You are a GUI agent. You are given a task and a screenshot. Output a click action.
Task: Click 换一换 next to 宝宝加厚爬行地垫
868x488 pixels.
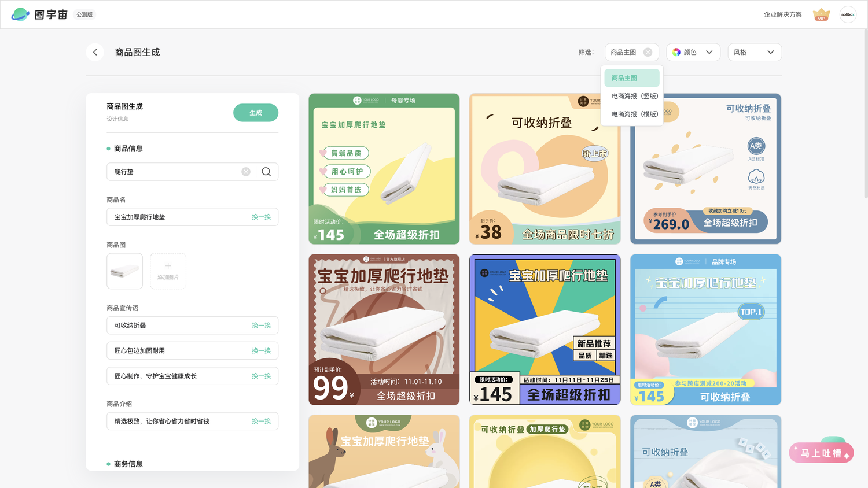[261, 217]
